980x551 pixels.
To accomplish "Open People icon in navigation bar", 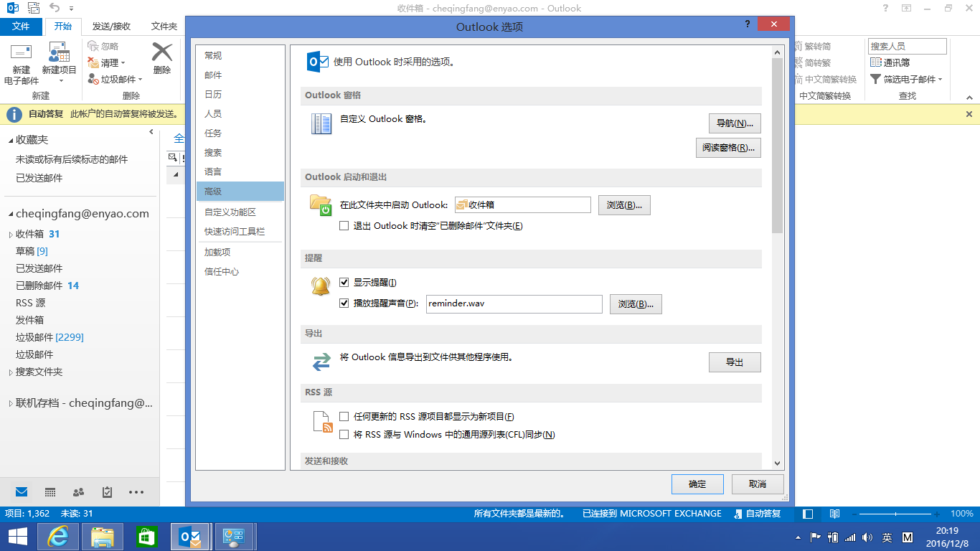I will pyautogui.click(x=79, y=492).
